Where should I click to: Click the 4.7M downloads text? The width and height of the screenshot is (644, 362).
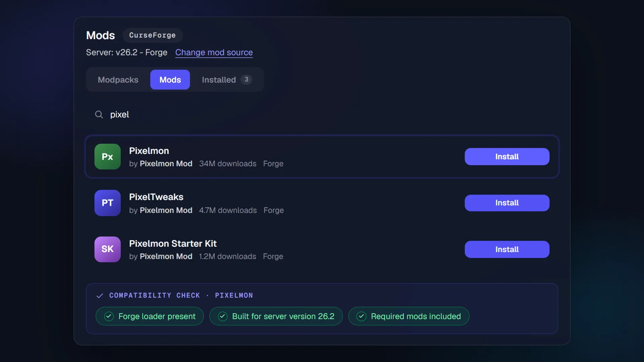coord(228,210)
